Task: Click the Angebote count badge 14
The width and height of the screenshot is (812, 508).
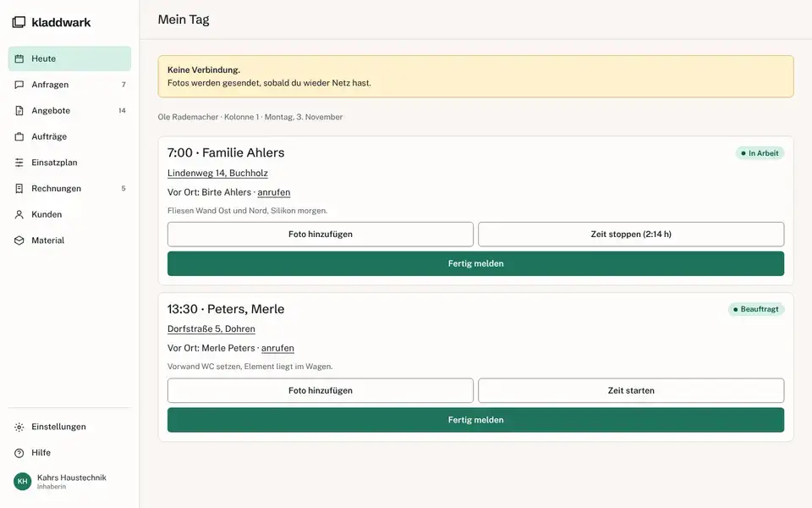Action: tap(122, 110)
